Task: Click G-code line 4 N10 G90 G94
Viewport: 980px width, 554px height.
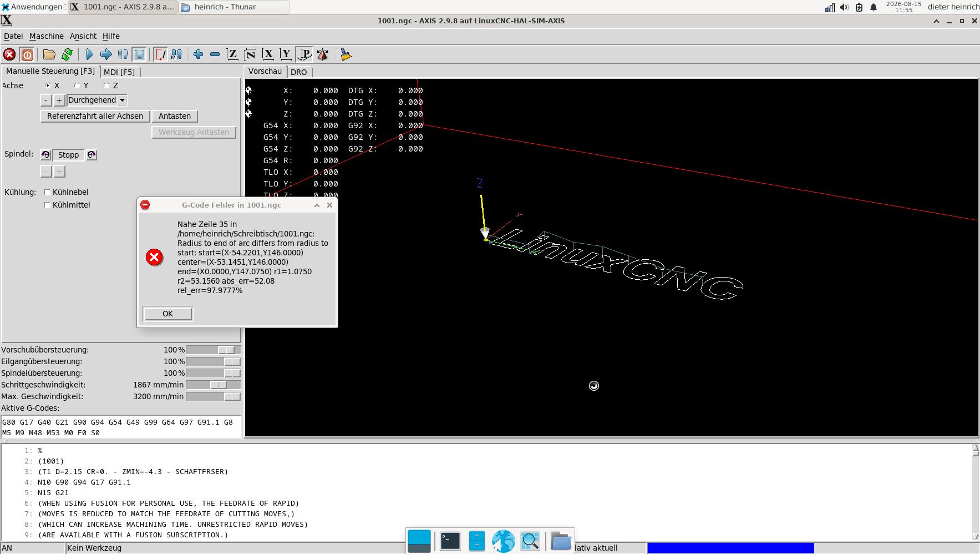Action: (x=84, y=482)
